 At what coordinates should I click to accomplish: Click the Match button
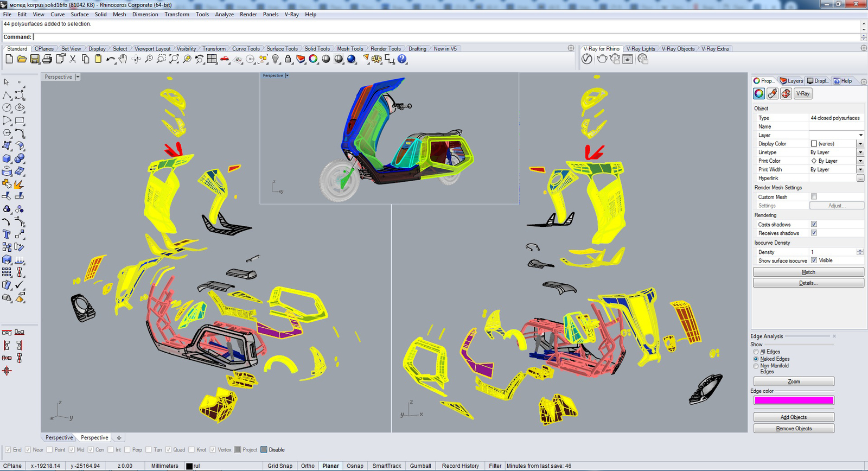click(x=808, y=272)
